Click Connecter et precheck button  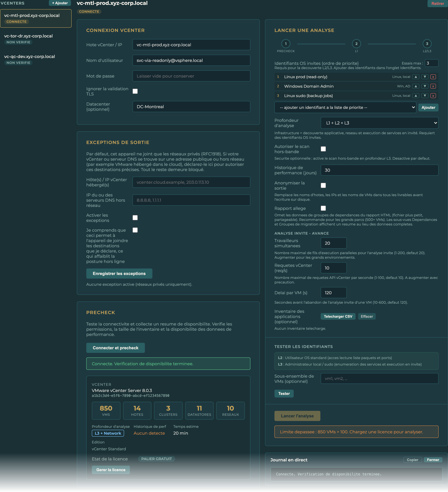coord(115,348)
